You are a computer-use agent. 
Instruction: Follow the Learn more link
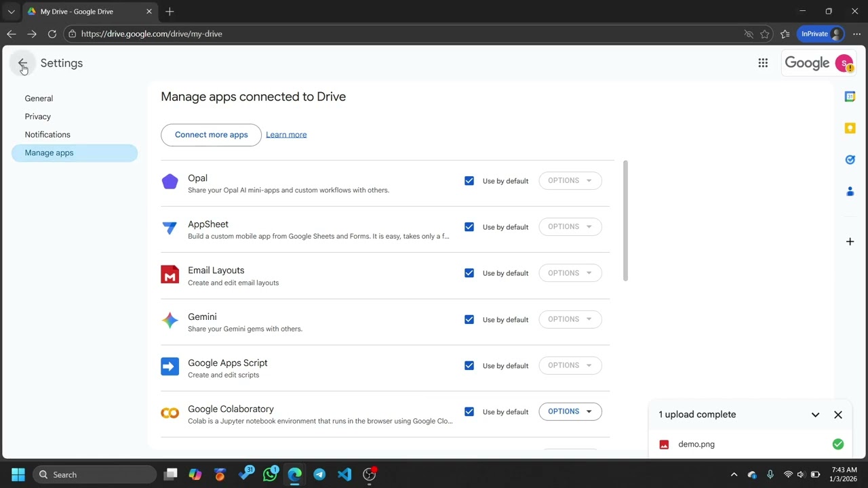click(x=286, y=135)
